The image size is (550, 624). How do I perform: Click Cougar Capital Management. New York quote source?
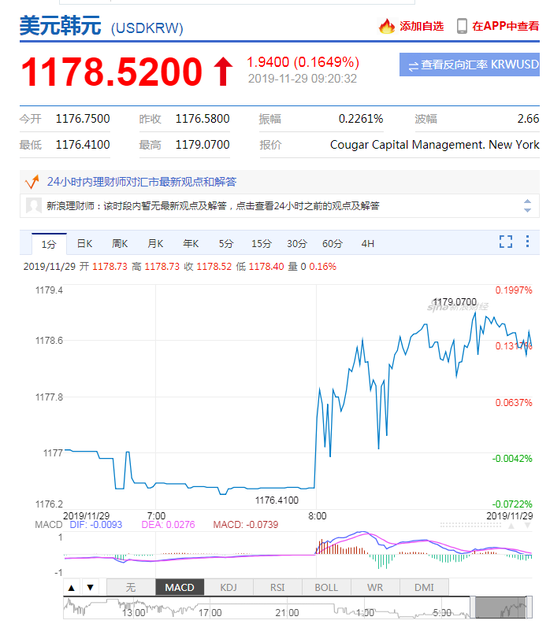[x=435, y=144]
